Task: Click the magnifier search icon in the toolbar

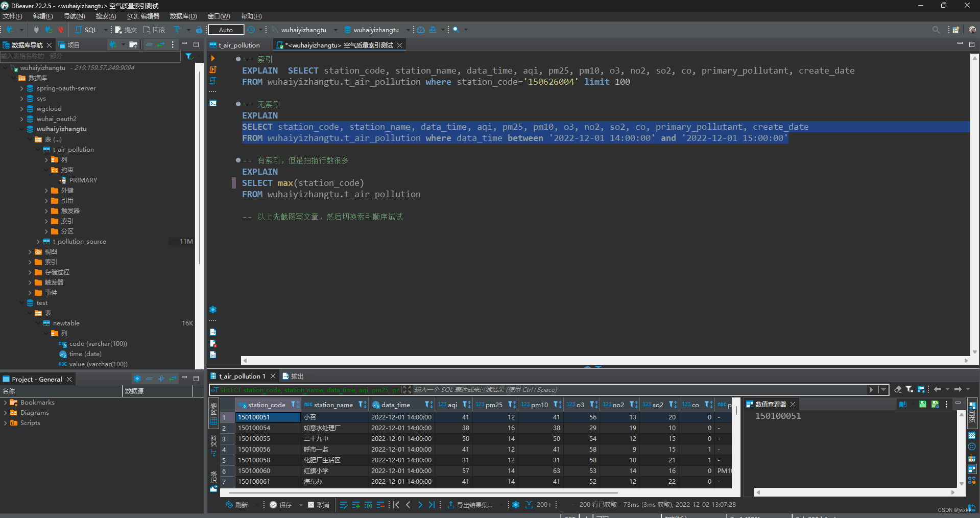Action: 456,30
